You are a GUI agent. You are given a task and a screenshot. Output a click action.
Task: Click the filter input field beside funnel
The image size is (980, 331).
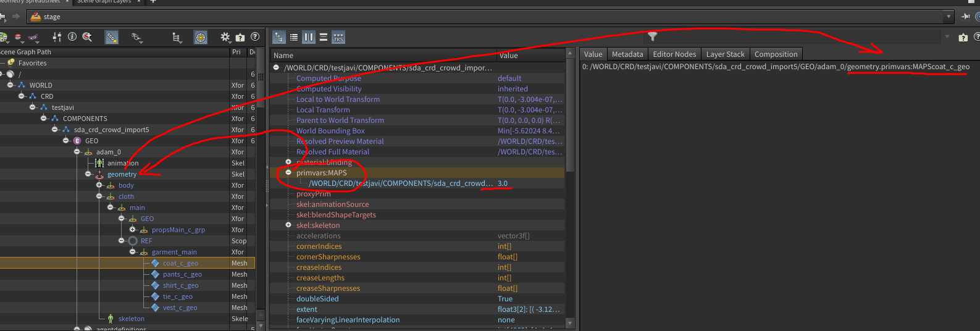800,37
